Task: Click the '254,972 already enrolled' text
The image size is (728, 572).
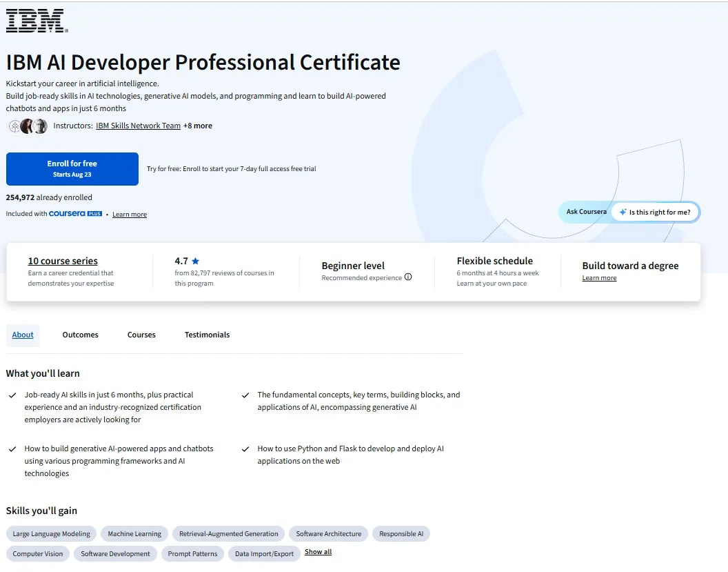Action: (49, 197)
